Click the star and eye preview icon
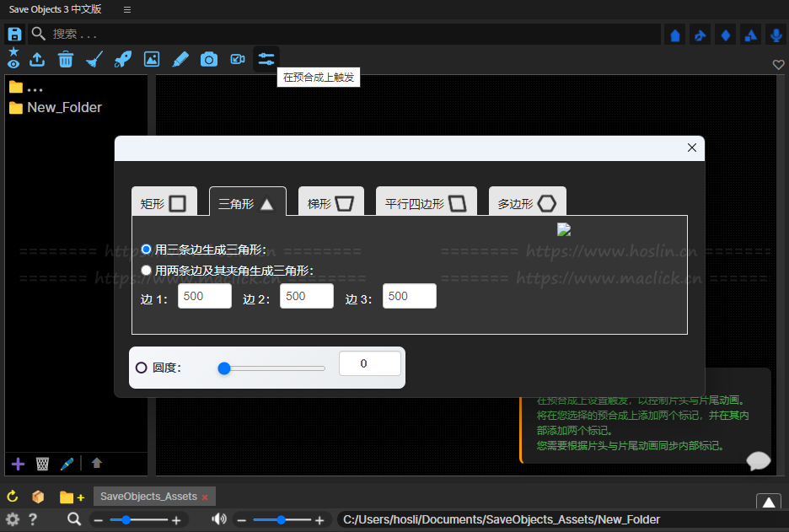The height and width of the screenshot is (532, 789). click(x=13, y=58)
